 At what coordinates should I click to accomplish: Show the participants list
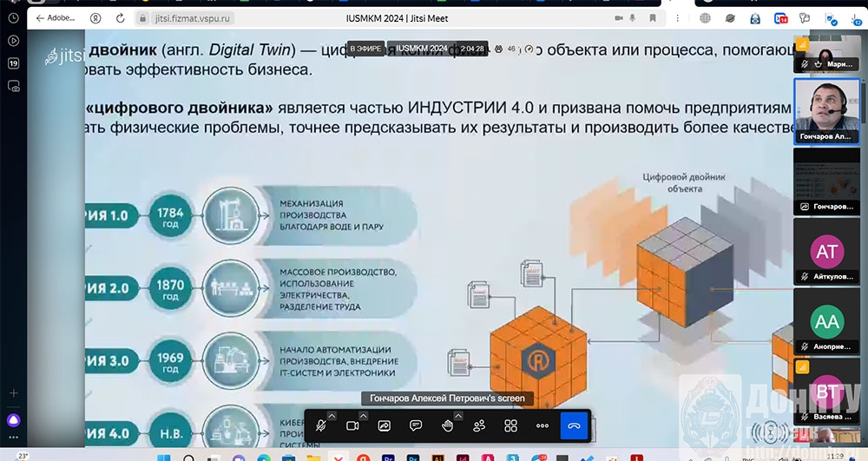tap(479, 425)
